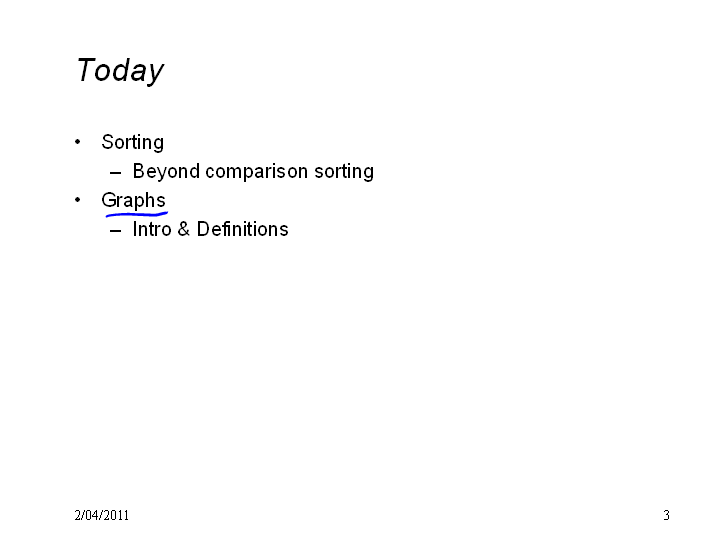Click the bullet dot before Graphs

[x=77, y=200]
